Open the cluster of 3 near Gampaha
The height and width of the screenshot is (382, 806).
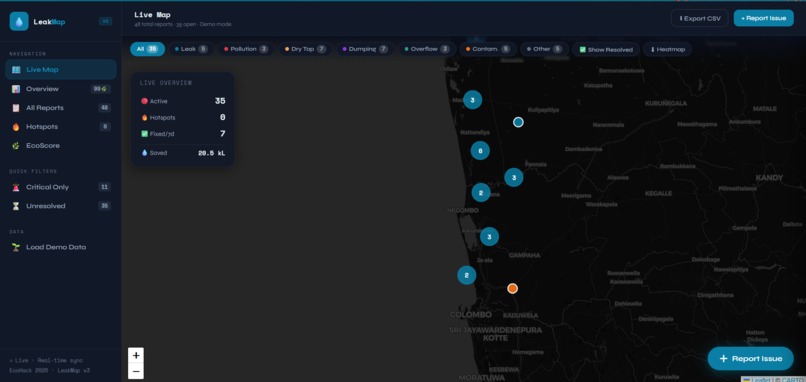[489, 237]
